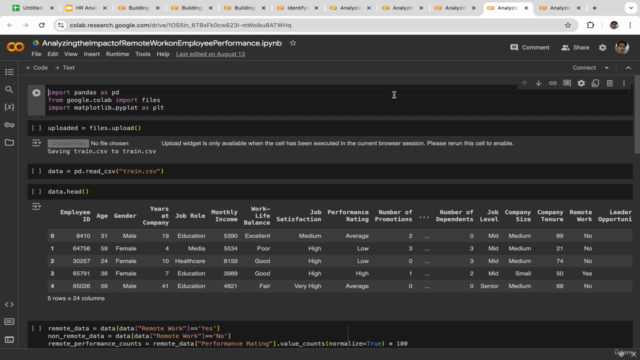Open the secrets key icon in sidebar
Image resolution: width=640 pixels, height=360 pixels.
(9, 124)
